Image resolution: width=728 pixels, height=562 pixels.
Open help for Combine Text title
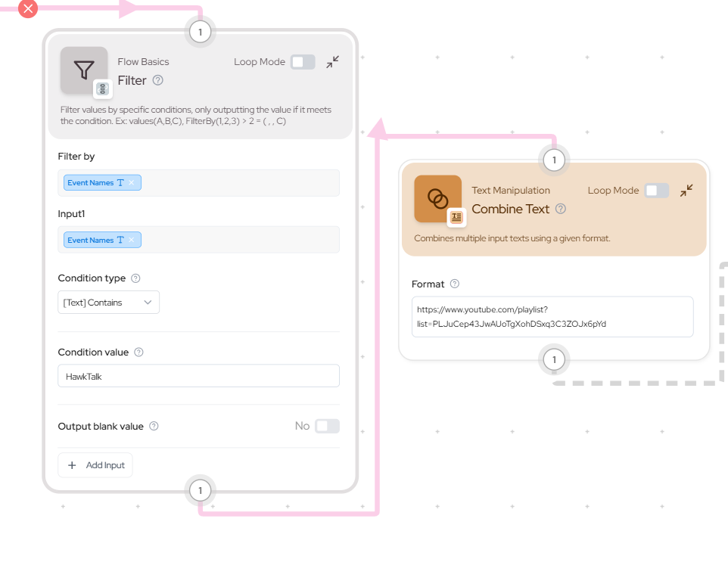(x=561, y=209)
